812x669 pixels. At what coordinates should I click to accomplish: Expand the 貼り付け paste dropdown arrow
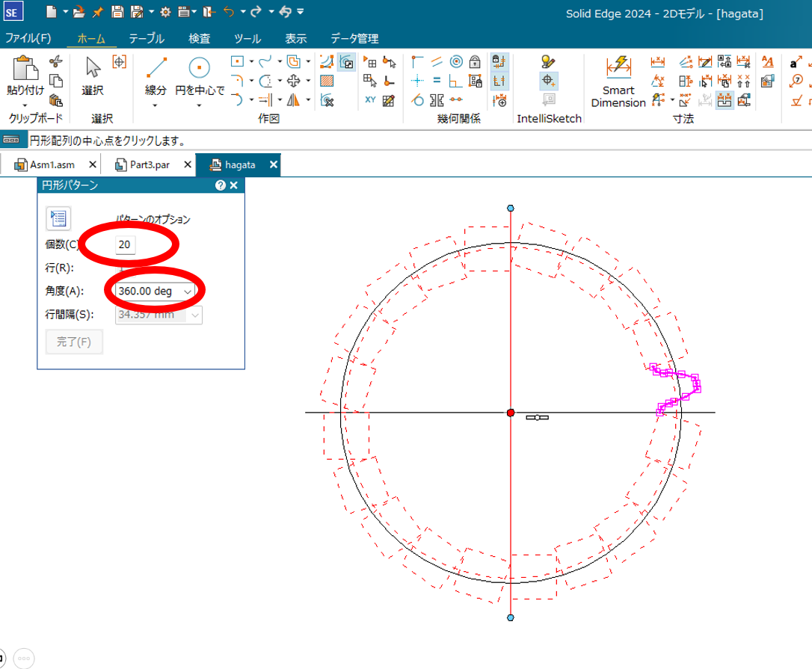25,105
